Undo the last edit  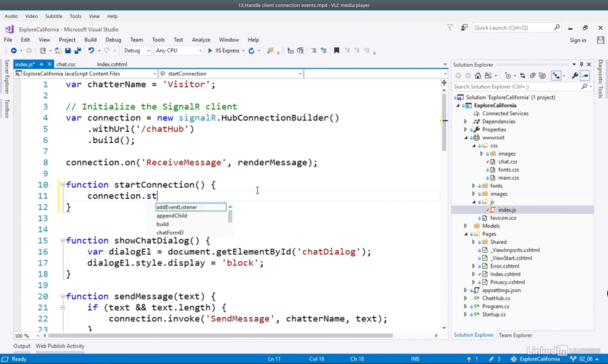[x=91, y=51]
